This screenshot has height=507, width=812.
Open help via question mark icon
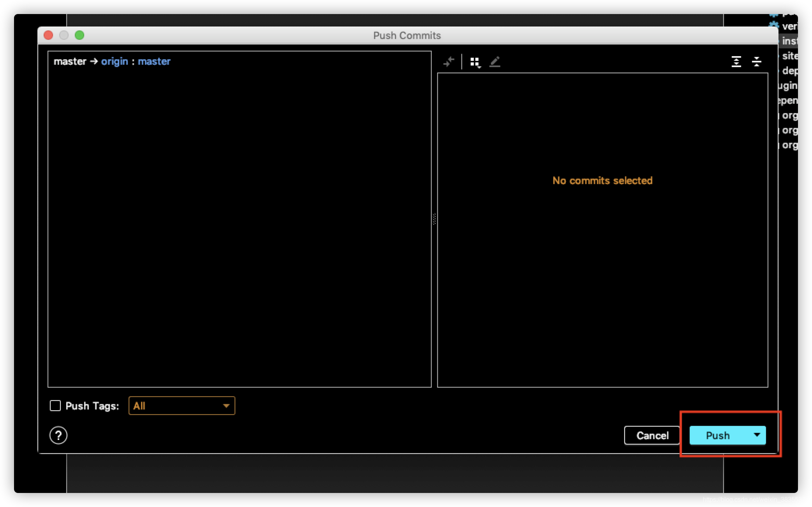(x=58, y=435)
